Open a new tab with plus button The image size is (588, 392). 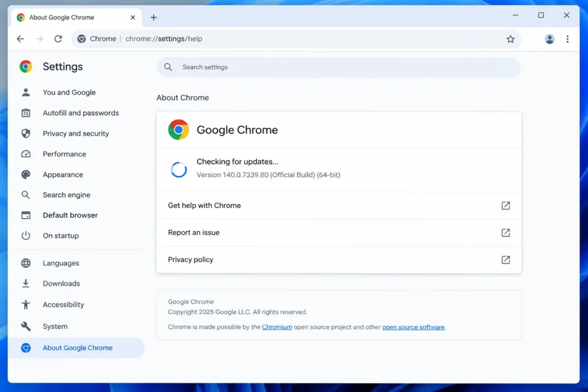coord(154,18)
